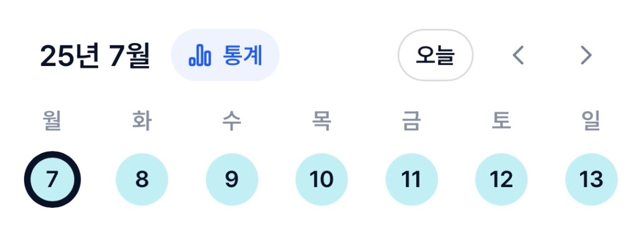644x240 pixels.
Task: Click the 목 weekday header
Action: click(x=321, y=121)
